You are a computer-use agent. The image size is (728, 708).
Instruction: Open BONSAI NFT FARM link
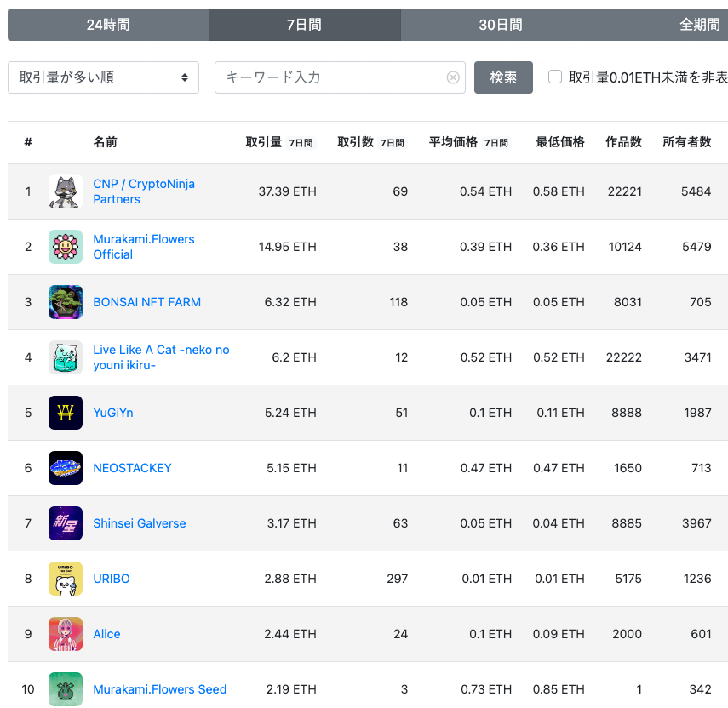click(x=147, y=302)
